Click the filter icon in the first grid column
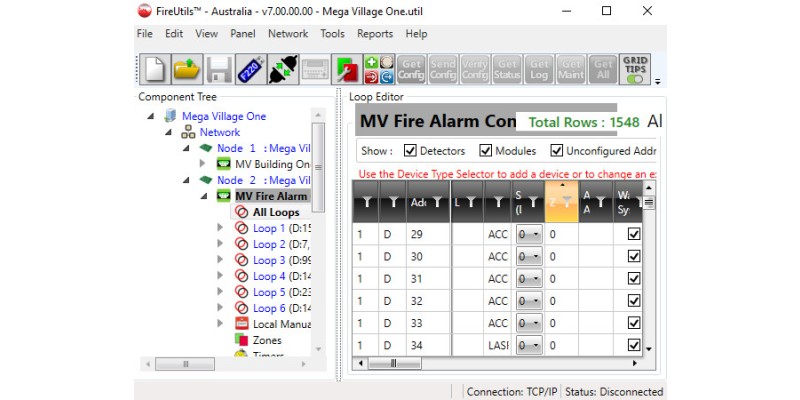 [366, 203]
